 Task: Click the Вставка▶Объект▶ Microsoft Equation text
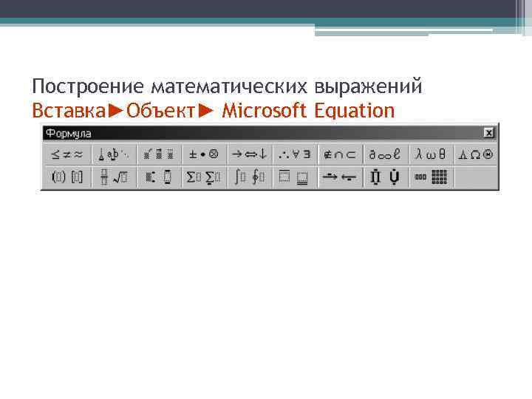point(214,111)
